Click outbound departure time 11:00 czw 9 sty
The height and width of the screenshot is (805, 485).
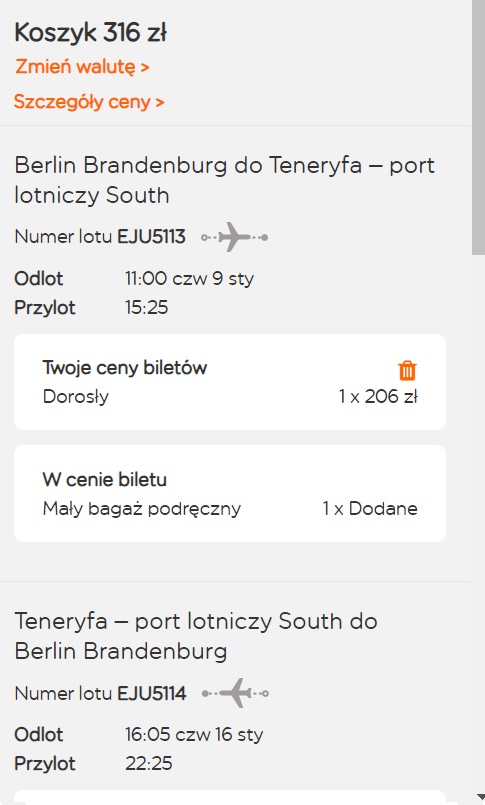189,279
